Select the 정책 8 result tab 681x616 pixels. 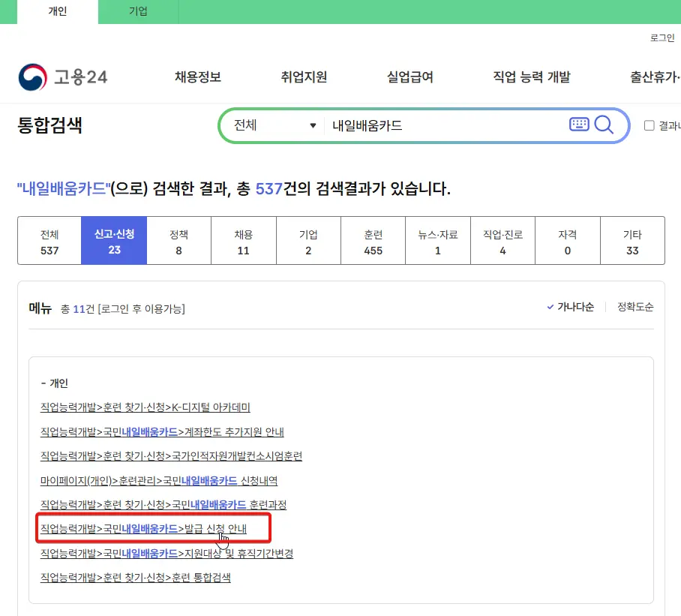[x=179, y=241]
